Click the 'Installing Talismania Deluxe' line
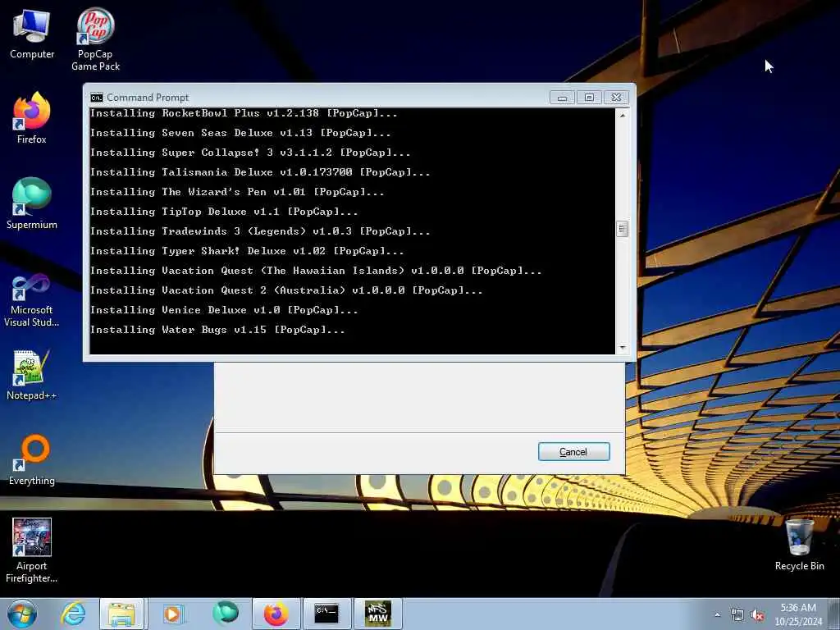This screenshot has width=840, height=630. [x=260, y=172]
